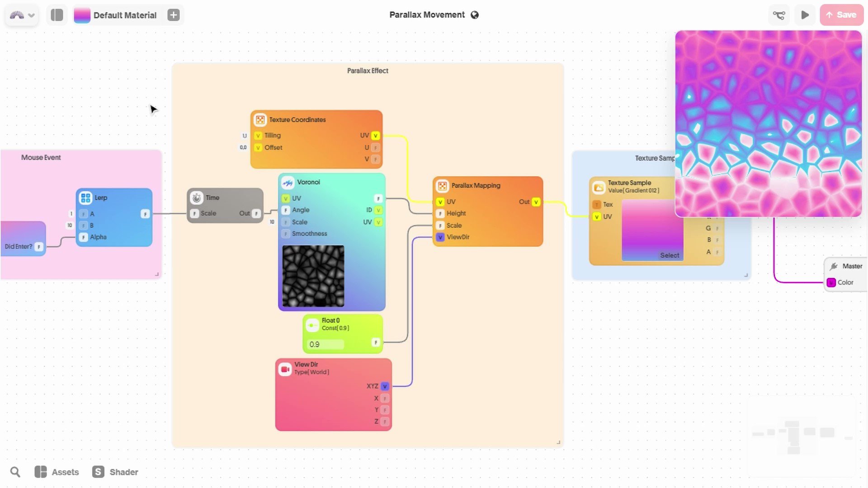Image resolution: width=868 pixels, height=488 pixels.
Task: Add new material with plus button
Action: [x=174, y=15]
